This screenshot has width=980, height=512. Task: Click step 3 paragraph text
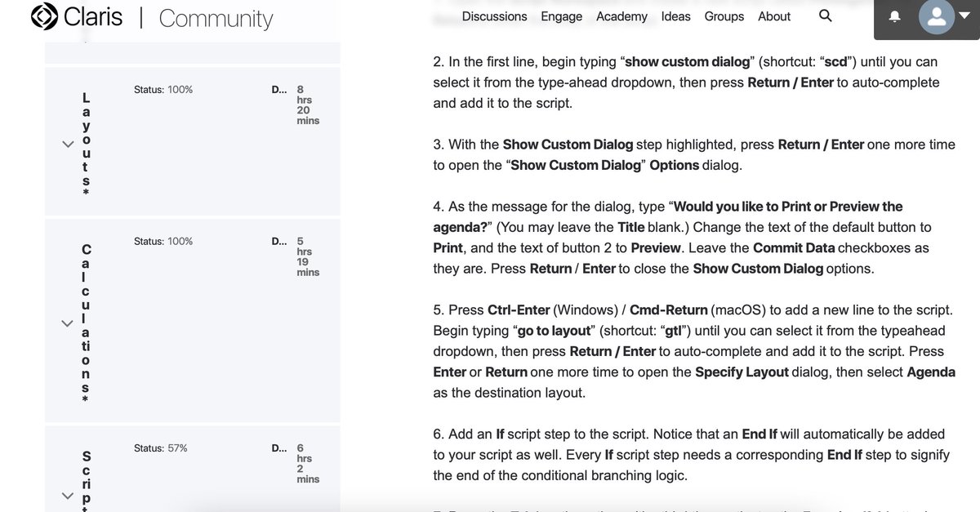click(694, 155)
